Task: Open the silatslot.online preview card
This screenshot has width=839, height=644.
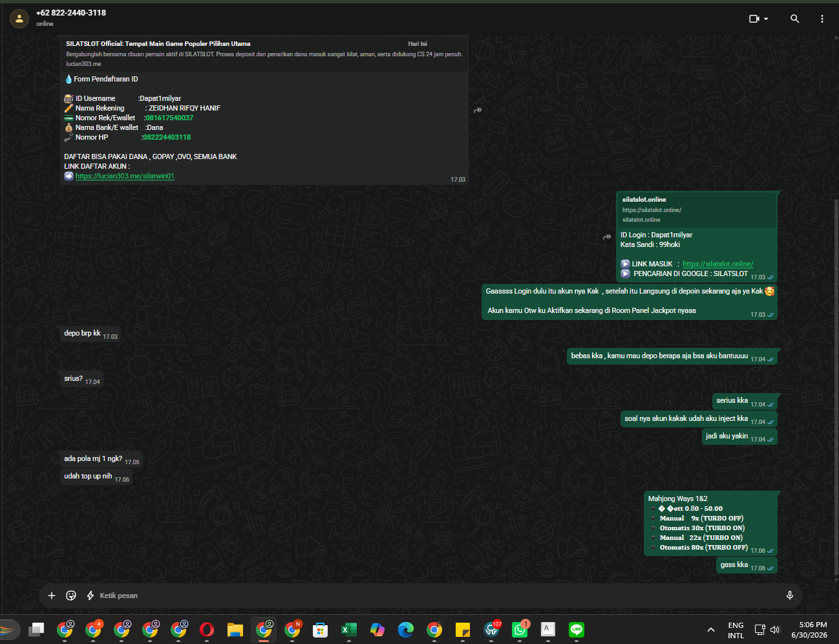Action: pos(697,209)
